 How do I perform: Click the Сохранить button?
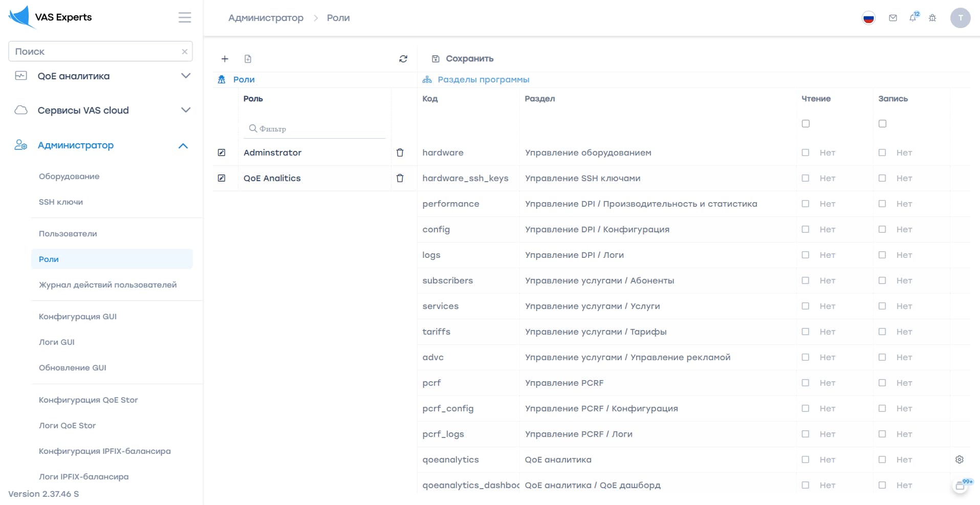(x=463, y=59)
